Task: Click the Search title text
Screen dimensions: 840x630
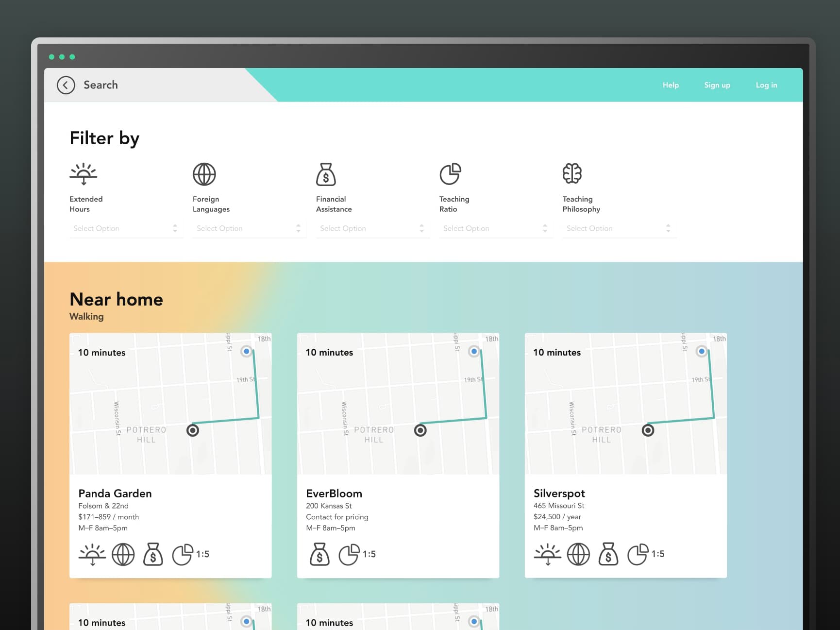Action: [x=101, y=85]
